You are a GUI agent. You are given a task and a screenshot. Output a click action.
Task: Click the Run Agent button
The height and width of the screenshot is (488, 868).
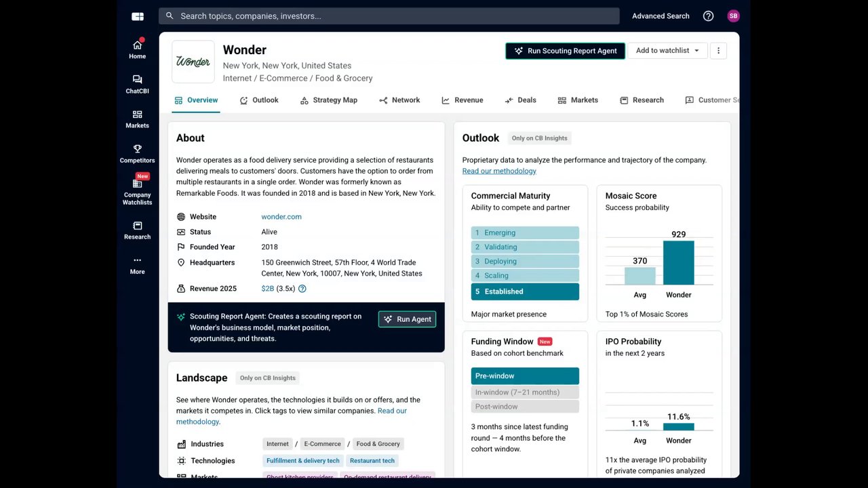click(407, 319)
